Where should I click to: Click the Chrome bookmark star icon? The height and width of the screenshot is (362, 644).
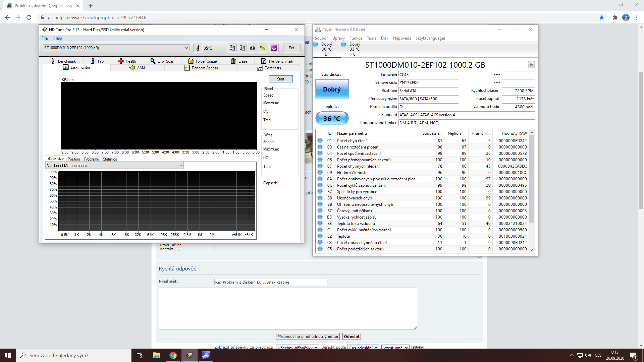click(x=602, y=17)
